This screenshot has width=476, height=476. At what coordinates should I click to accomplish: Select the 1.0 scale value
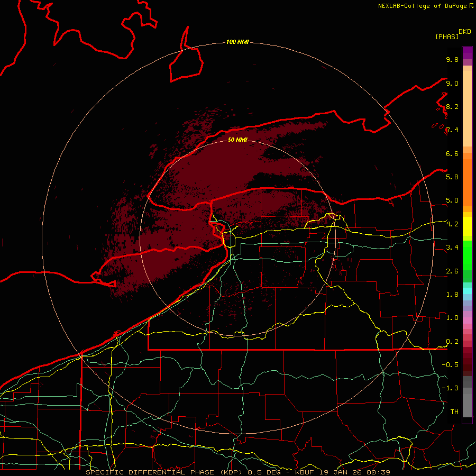[452, 318]
